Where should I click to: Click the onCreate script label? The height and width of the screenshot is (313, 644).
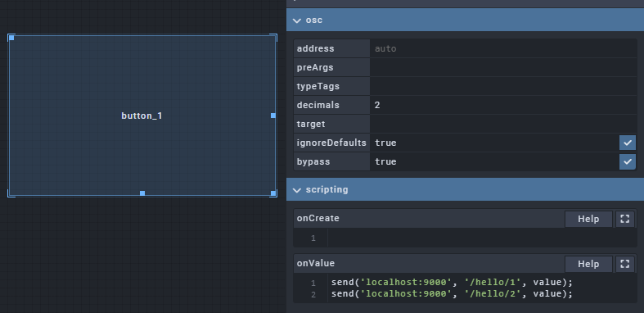[317, 219]
